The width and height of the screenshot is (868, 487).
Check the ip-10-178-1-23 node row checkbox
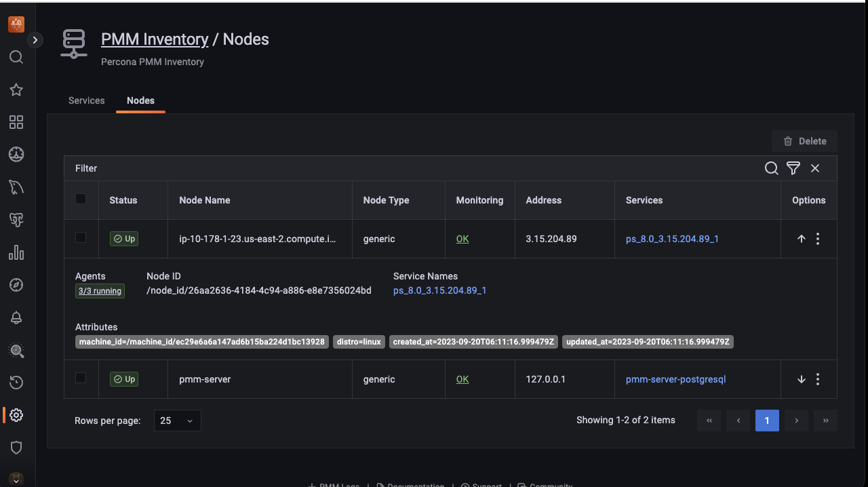pos(81,238)
